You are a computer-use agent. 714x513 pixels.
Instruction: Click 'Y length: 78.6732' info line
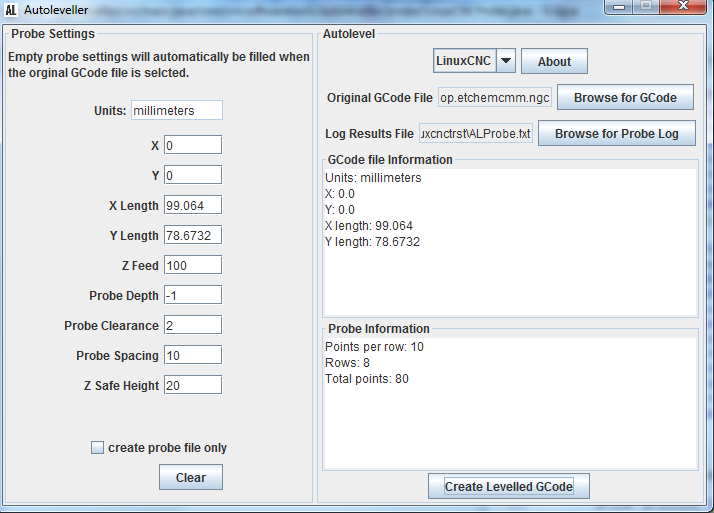point(372,242)
